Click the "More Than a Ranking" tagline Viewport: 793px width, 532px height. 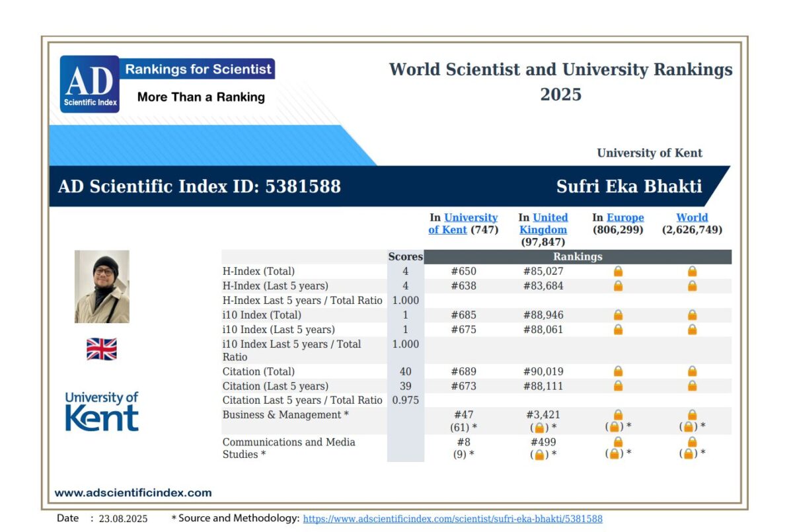point(201,97)
